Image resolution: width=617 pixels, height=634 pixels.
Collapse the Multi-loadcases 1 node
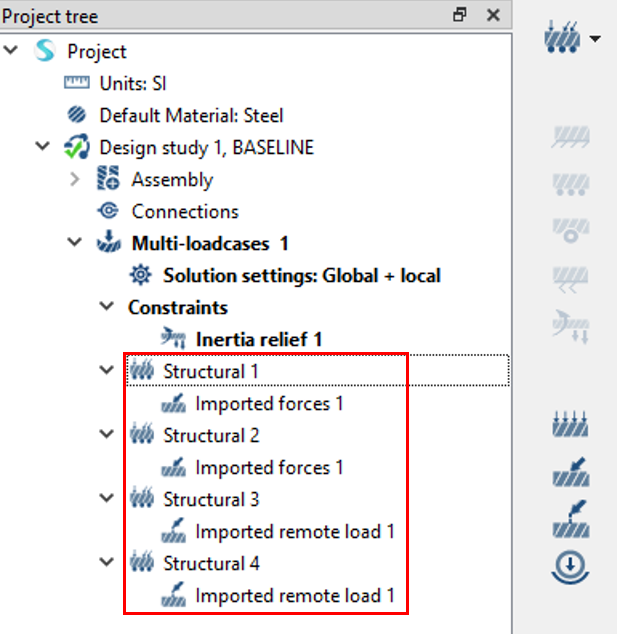click(75, 244)
